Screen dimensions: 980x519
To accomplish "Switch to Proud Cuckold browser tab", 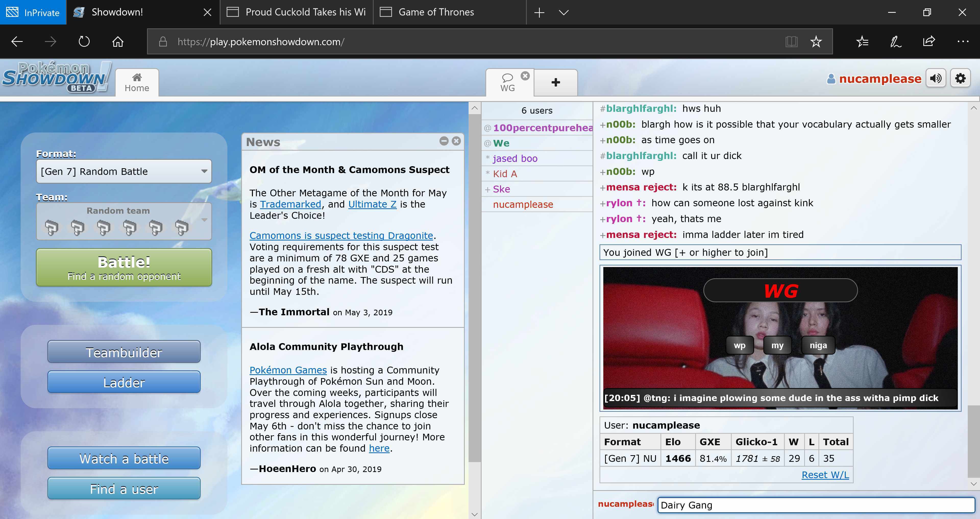I will (297, 12).
